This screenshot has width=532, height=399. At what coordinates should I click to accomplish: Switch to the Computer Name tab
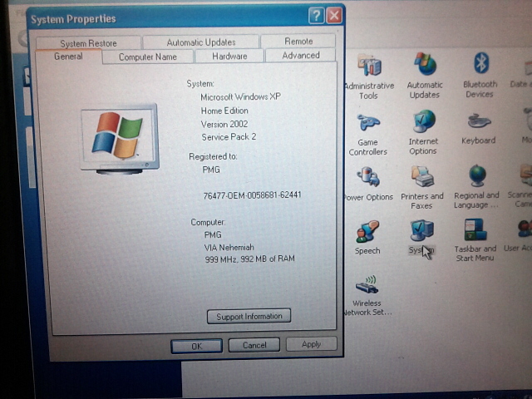[148, 57]
